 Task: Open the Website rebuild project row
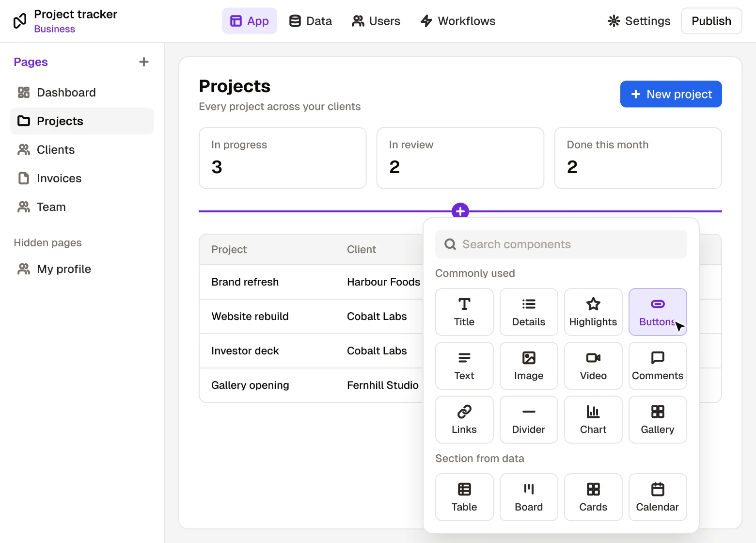click(311, 317)
